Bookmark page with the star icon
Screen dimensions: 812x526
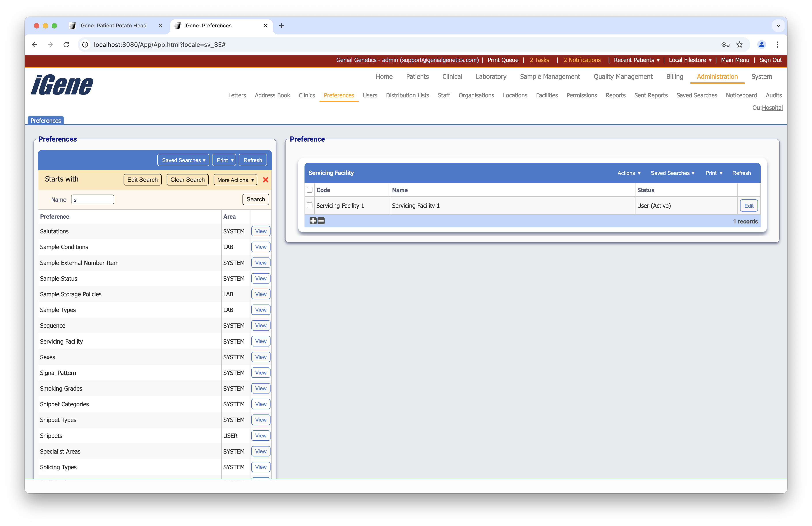[x=739, y=45]
